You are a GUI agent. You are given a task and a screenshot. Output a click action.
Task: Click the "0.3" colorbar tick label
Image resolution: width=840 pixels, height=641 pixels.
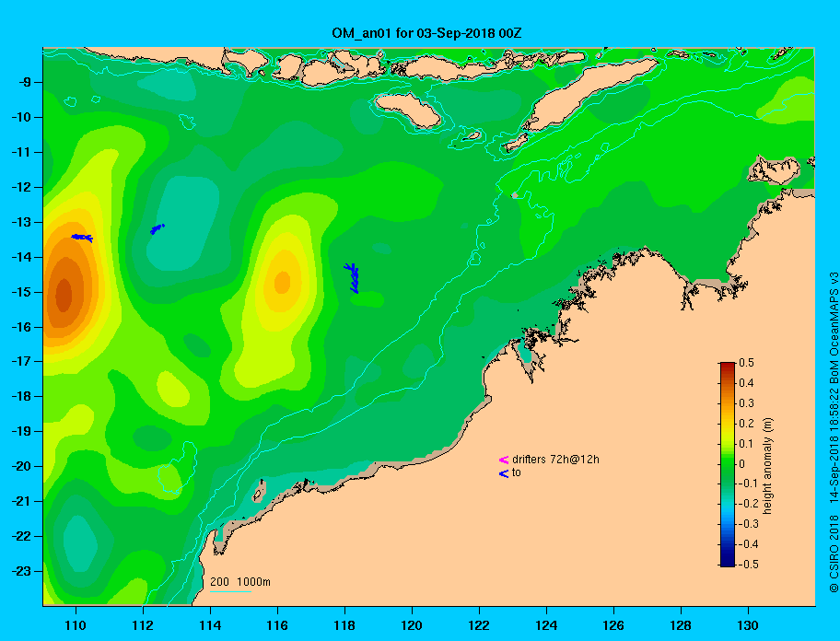pyautogui.click(x=746, y=403)
